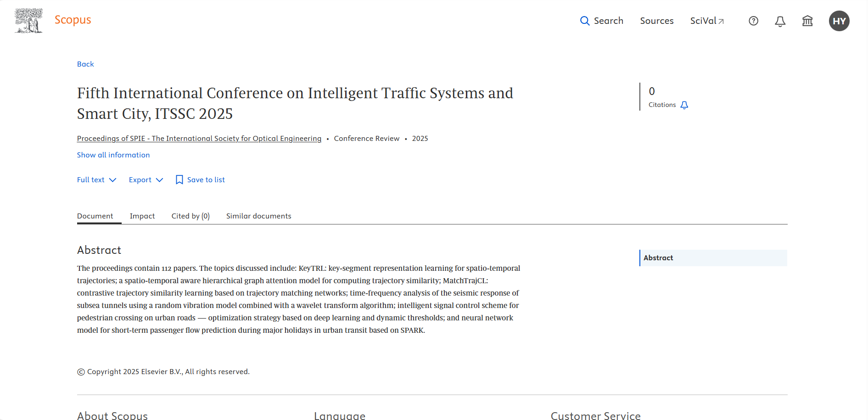Switch to the Cited by (0) tab
Screen dimensions: 868x420
click(190, 216)
